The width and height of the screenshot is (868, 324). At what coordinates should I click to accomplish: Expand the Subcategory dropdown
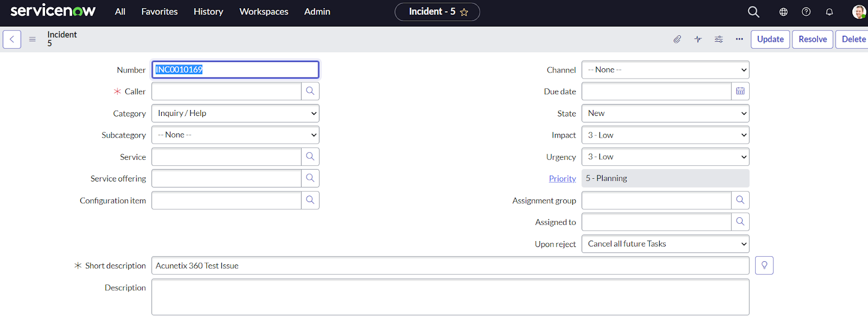point(235,135)
